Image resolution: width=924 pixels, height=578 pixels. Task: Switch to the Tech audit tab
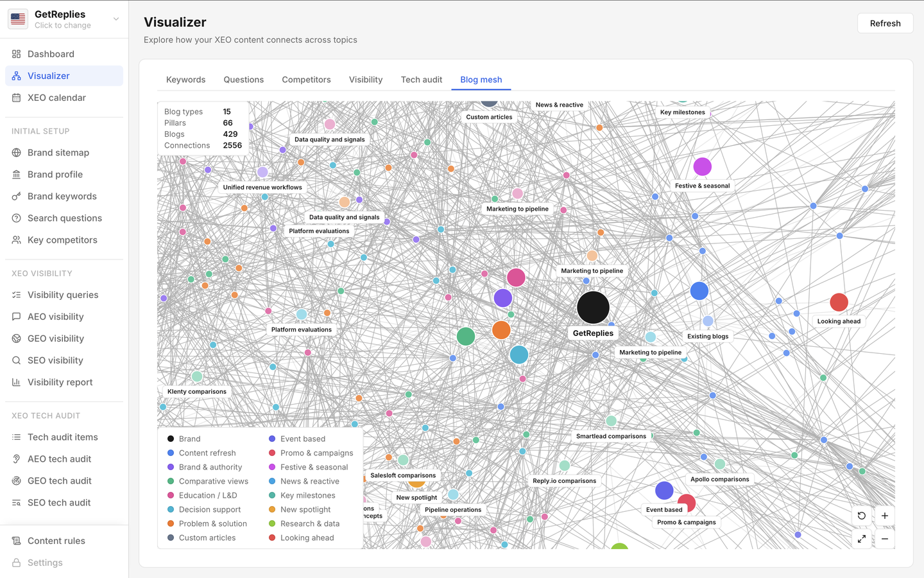[422, 80]
